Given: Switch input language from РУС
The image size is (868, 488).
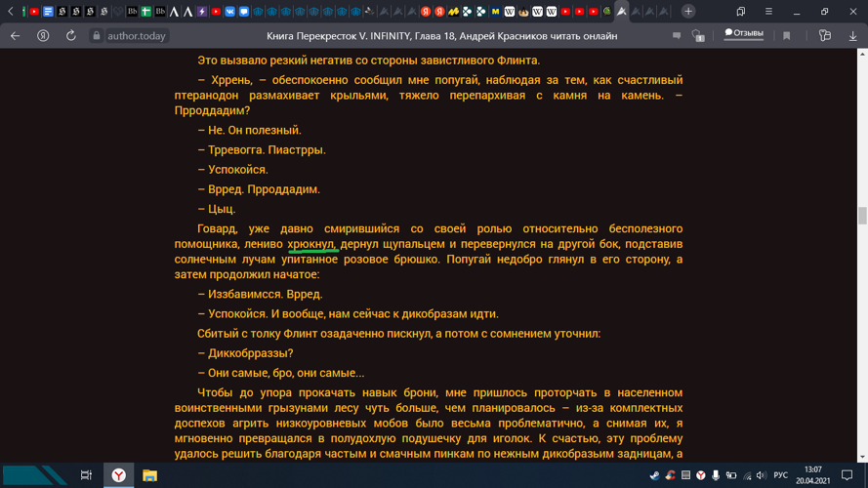Looking at the screenshot, I should (780, 475).
